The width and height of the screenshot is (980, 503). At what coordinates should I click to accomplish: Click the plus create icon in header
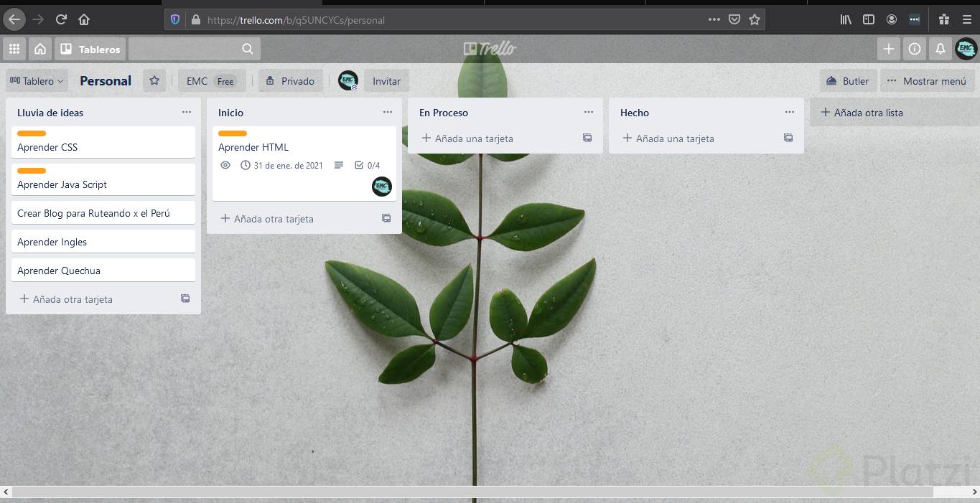click(x=888, y=49)
